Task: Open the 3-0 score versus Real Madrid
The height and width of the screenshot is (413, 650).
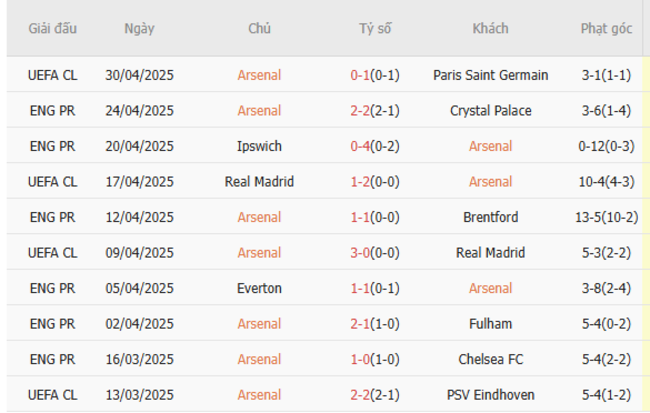Action: tap(360, 253)
